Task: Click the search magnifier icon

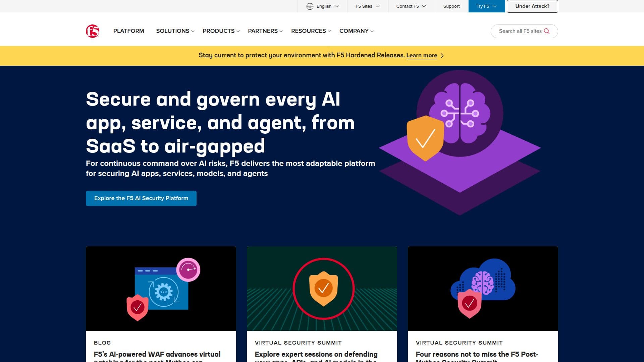Action: (x=547, y=31)
